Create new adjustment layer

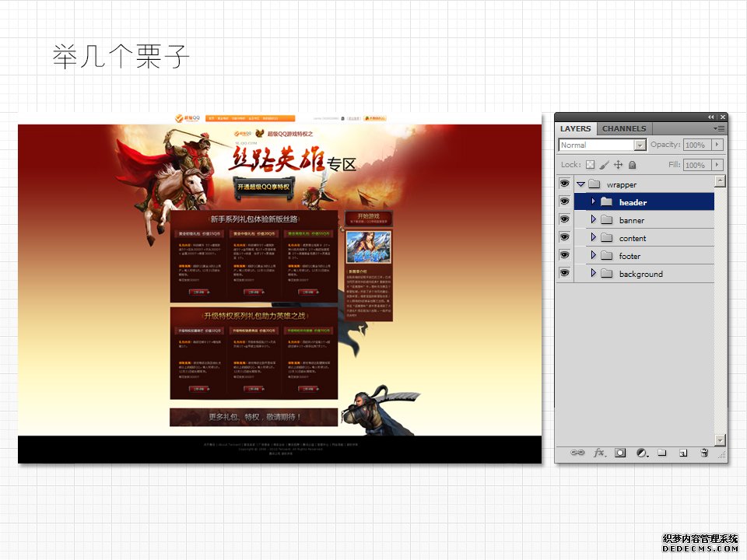(x=642, y=453)
